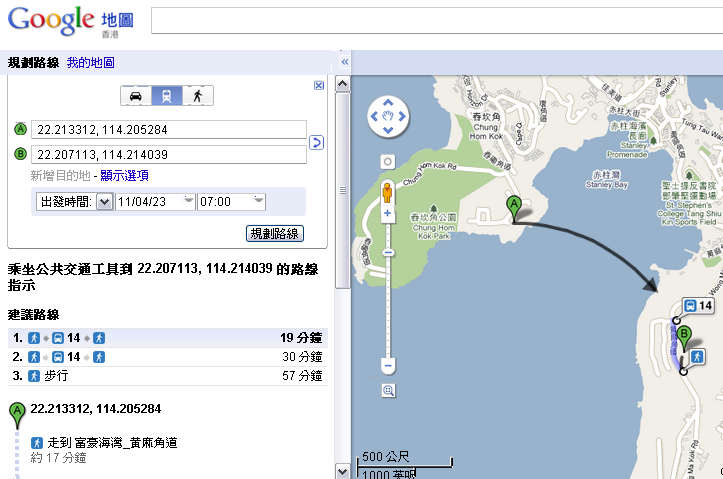Select walking directions icon
This screenshot has height=479, width=723.
pos(198,96)
